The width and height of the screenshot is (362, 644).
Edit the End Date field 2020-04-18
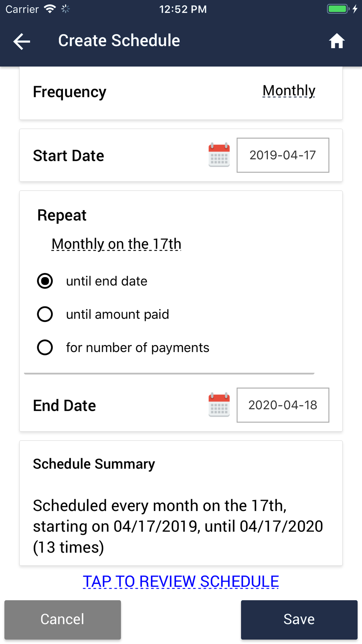click(x=283, y=405)
